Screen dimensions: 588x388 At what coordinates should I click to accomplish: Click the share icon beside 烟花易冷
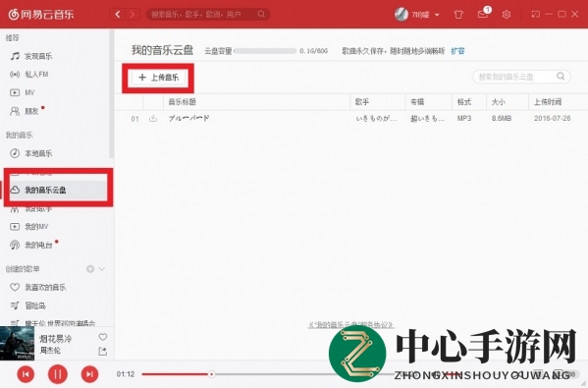click(x=102, y=352)
